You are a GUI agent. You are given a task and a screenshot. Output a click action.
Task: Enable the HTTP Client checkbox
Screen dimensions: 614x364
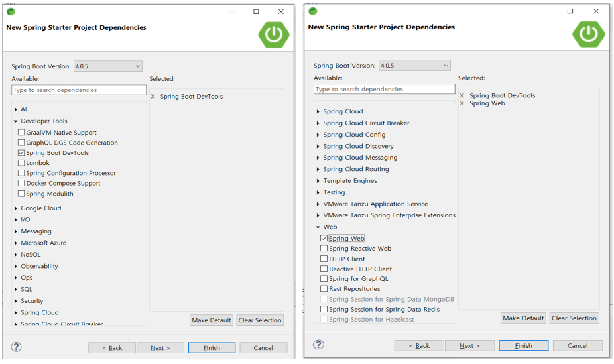pyautogui.click(x=324, y=259)
